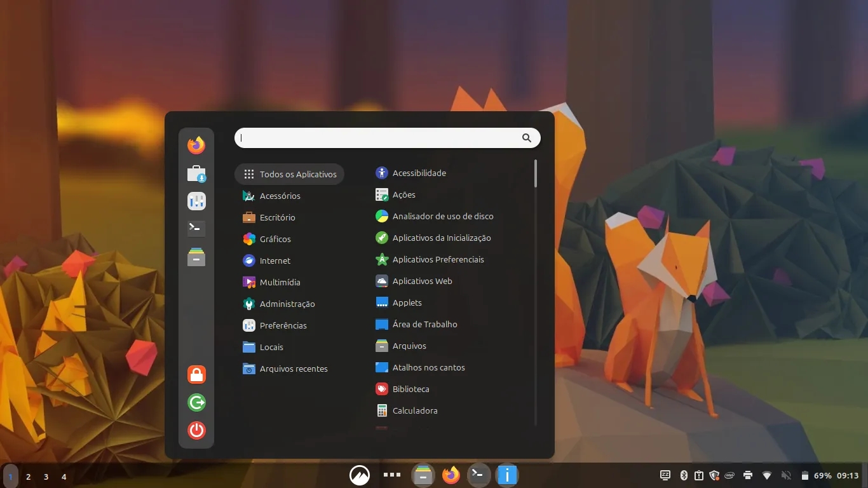
Task: Lock the screen with the orange padlock
Action: (196, 374)
